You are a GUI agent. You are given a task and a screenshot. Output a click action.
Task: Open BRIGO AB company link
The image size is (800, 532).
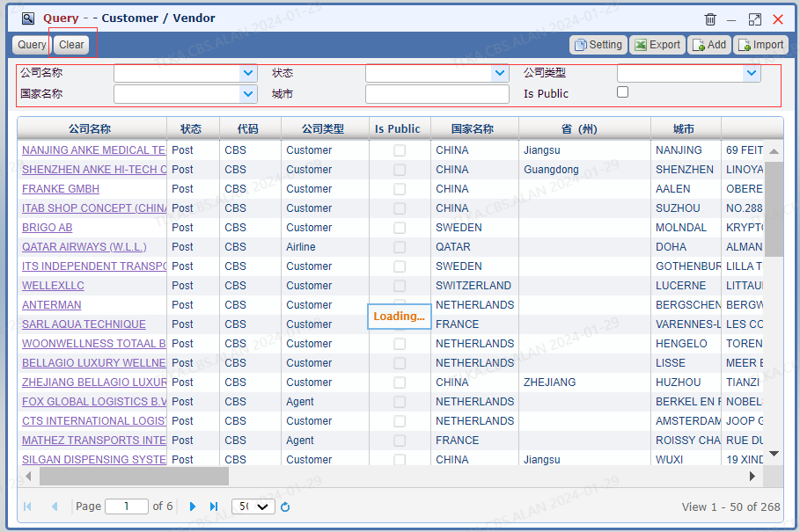coord(47,228)
